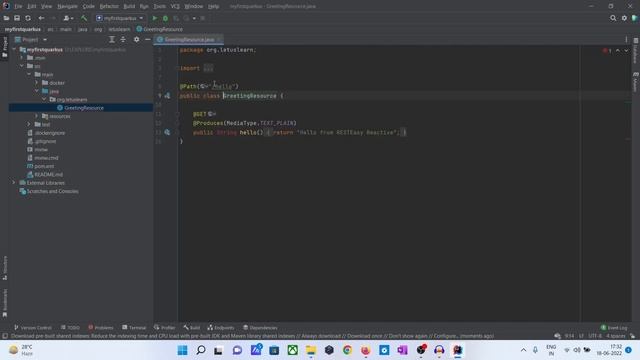Start debugging with the green bug icon
The width and height of the screenshot is (640, 360).
[165, 18]
